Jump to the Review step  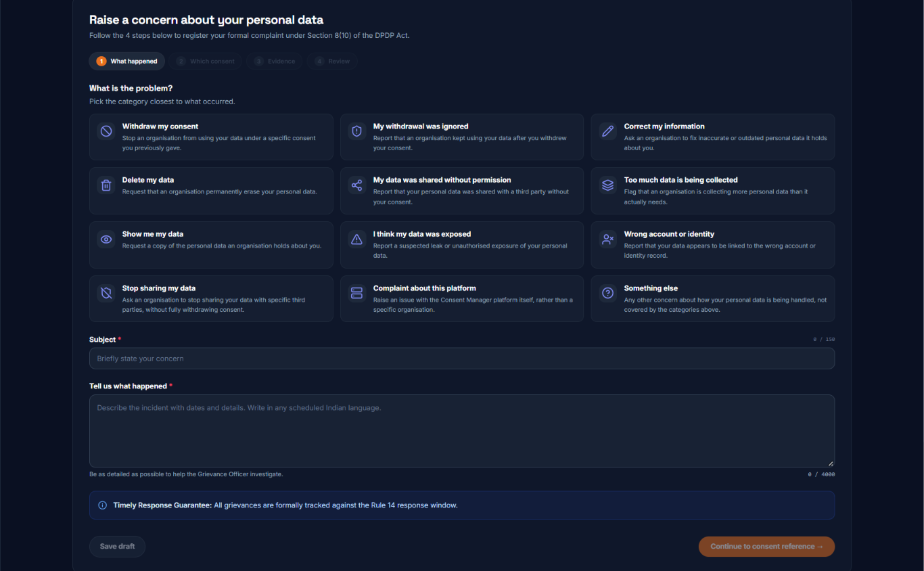point(333,61)
